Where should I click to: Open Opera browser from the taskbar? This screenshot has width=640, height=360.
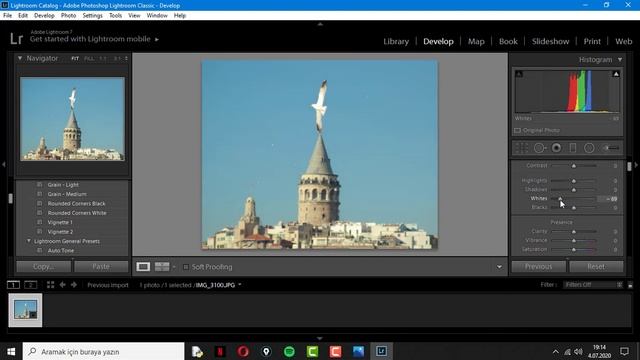243,351
